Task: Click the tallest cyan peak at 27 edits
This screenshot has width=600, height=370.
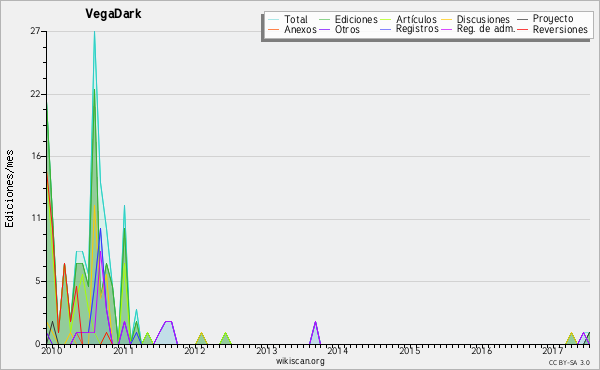Action: (x=94, y=32)
